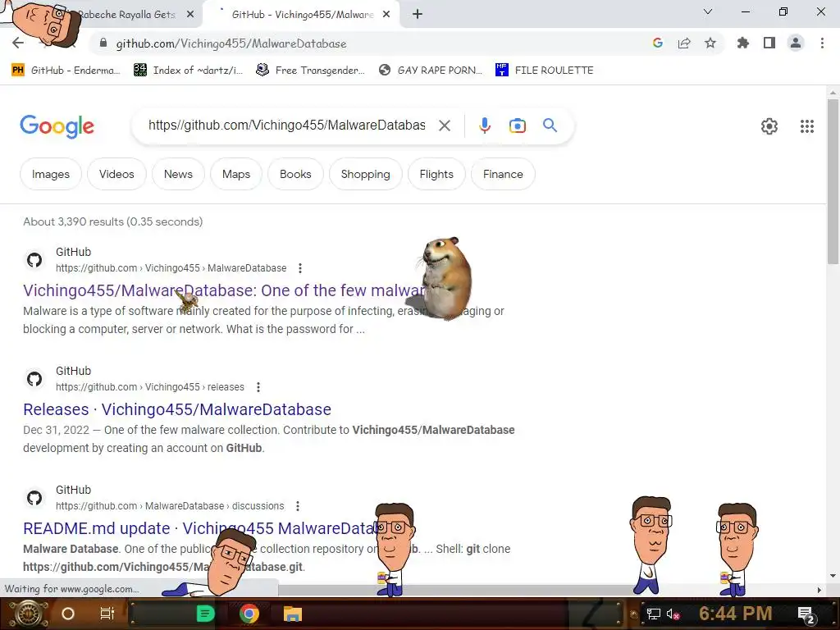Open Cortana circle in the taskbar
This screenshot has width=840, height=630.
(68, 614)
